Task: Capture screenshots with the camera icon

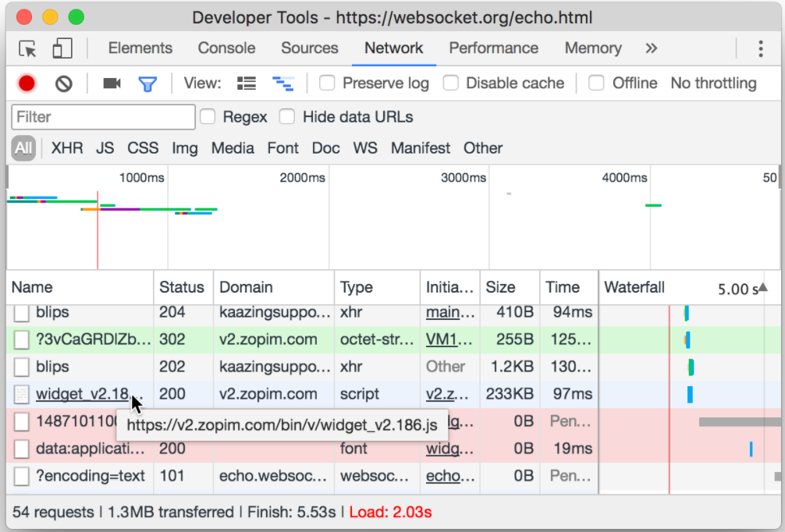Action: coord(112,83)
